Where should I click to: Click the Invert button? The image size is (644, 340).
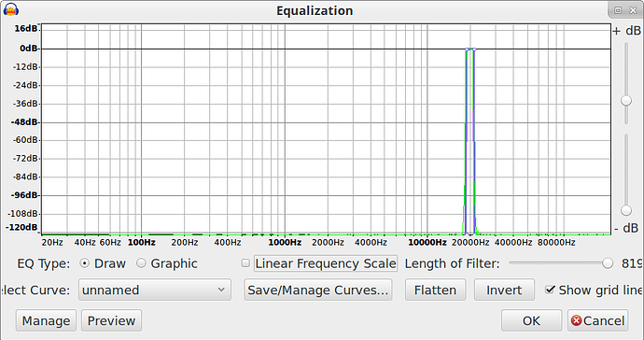pyautogui.click(x=504, y=290)
